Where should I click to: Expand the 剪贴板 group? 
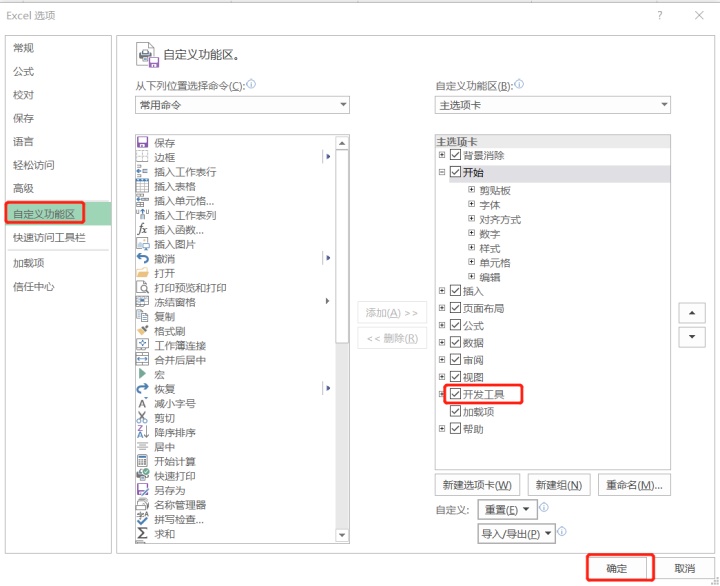pyautogui.click(x=471, y=189)
